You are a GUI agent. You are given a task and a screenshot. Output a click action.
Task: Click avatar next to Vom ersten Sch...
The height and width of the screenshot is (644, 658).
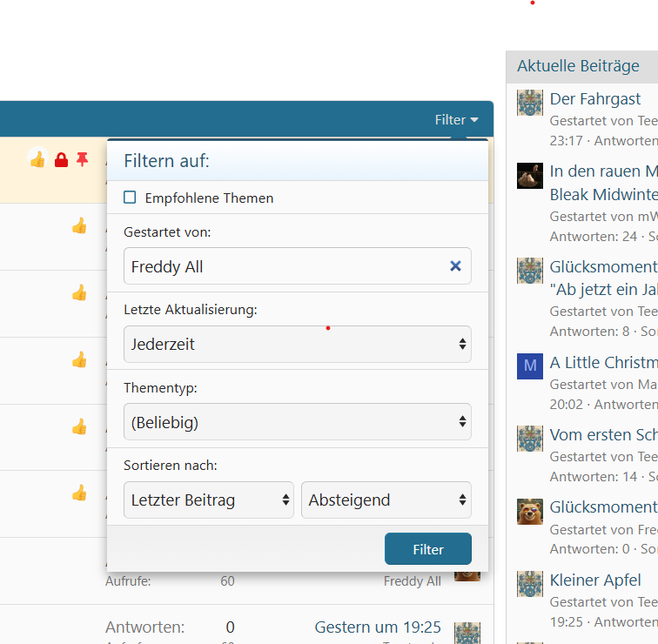click(x=530, y=439)
